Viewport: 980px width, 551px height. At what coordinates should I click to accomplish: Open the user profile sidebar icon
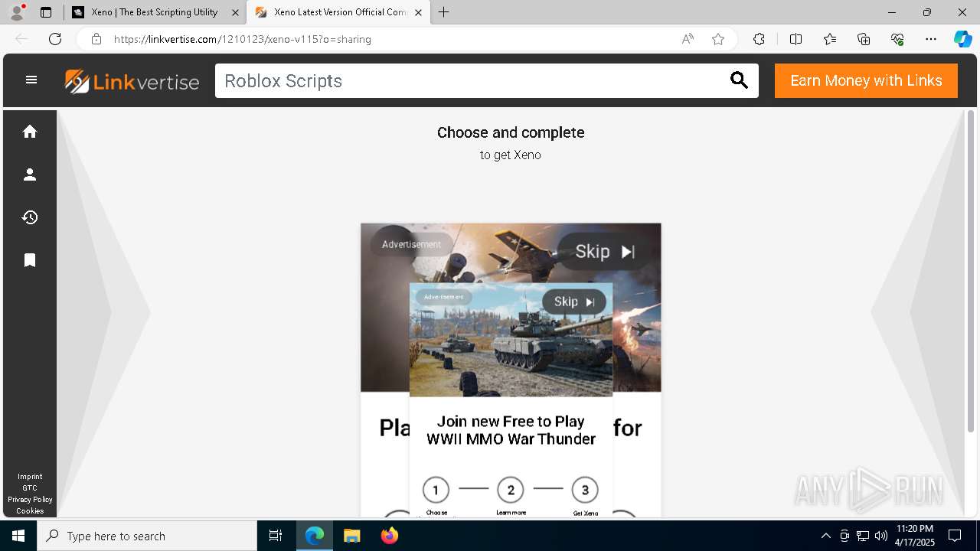coord(30,174)
